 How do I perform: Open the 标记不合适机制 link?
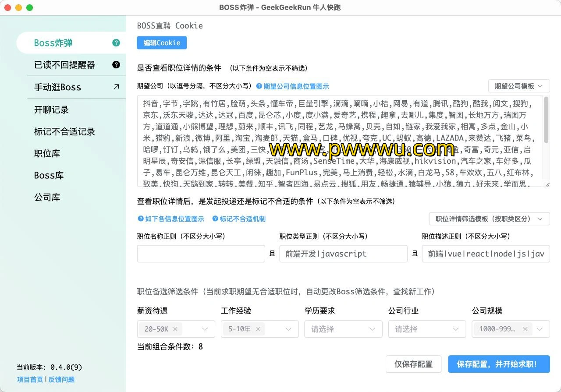point(242,219)
